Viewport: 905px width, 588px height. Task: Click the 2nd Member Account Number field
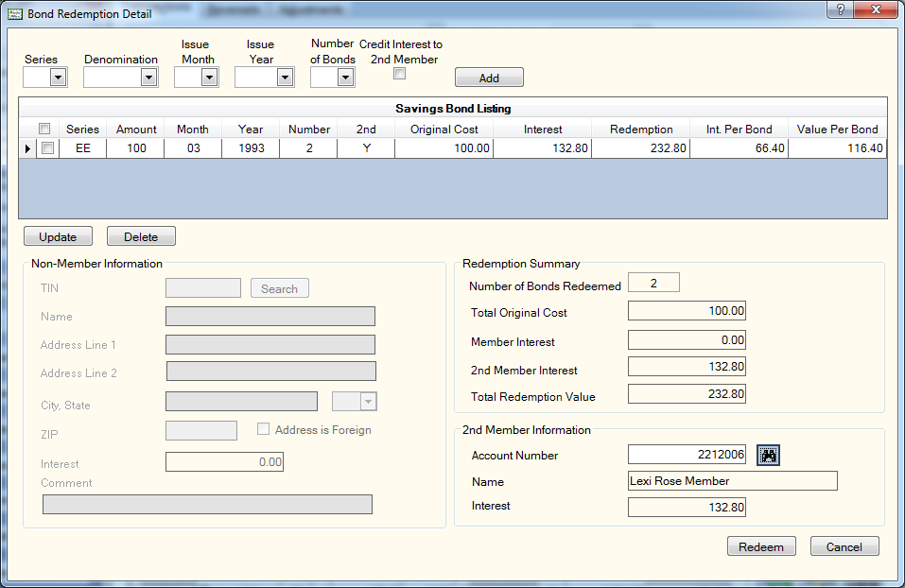tap(687, 454)
